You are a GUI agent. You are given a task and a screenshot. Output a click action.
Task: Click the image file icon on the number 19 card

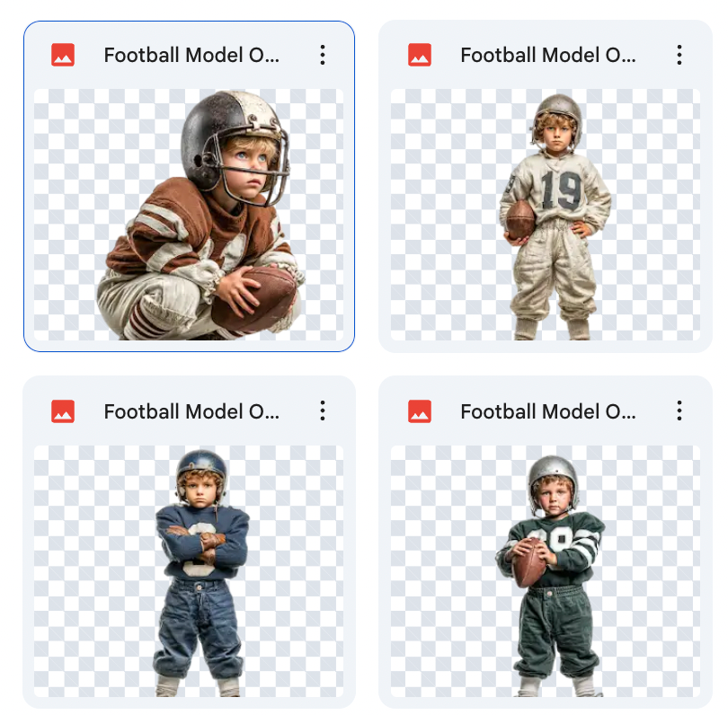[x=420, y=55]
